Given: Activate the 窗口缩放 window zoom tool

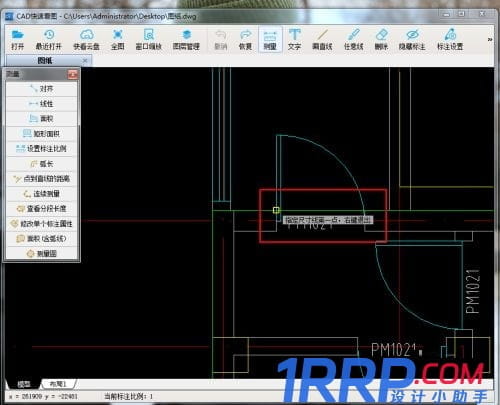Looking at the screenshot, I should (149, 39).
